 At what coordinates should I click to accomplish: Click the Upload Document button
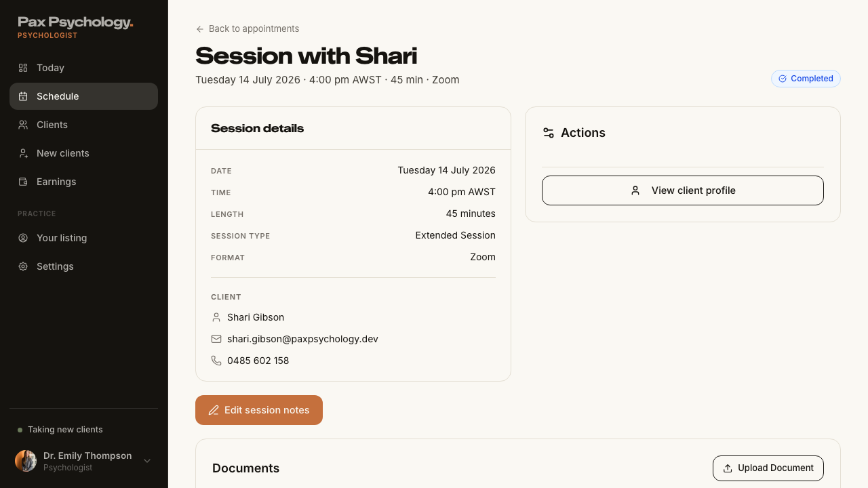pos(768,468)
